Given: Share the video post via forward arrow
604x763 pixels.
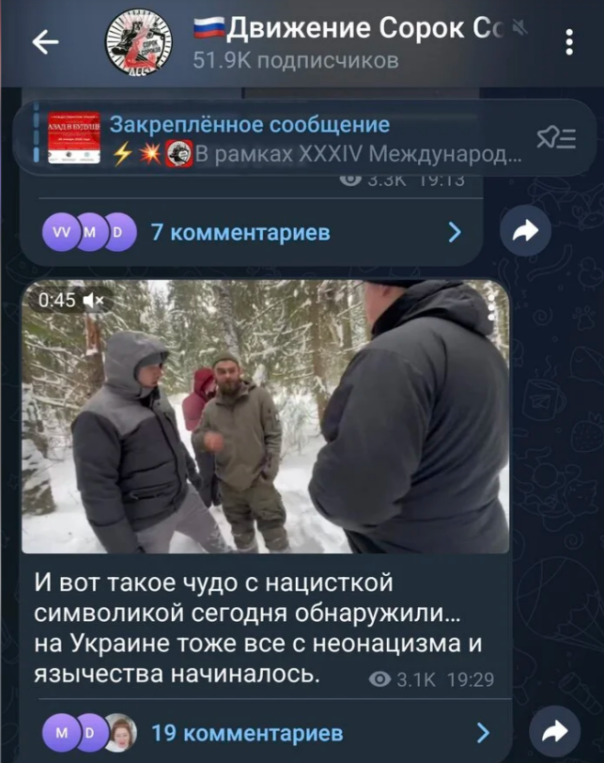Looking at the screenshot, I should pos(555,731).
